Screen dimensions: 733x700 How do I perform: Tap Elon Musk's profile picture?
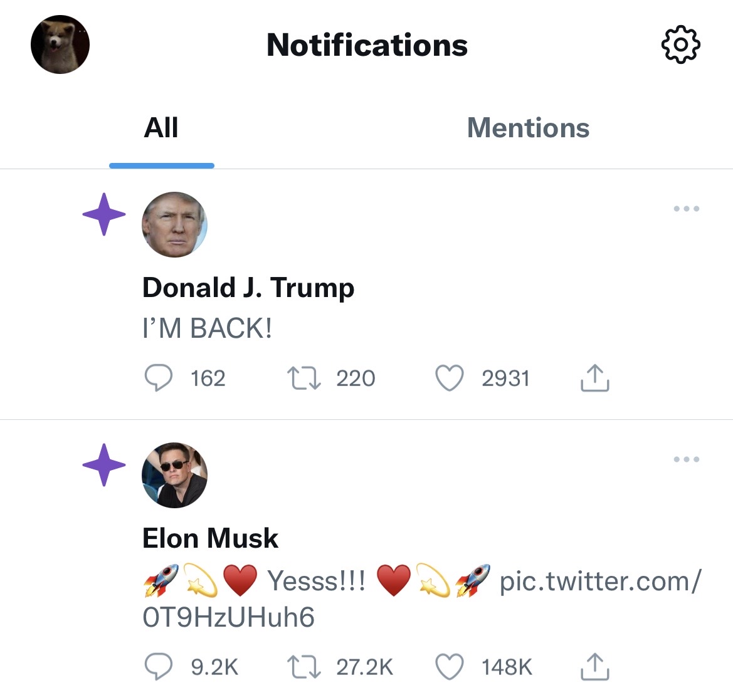(174, 475)
